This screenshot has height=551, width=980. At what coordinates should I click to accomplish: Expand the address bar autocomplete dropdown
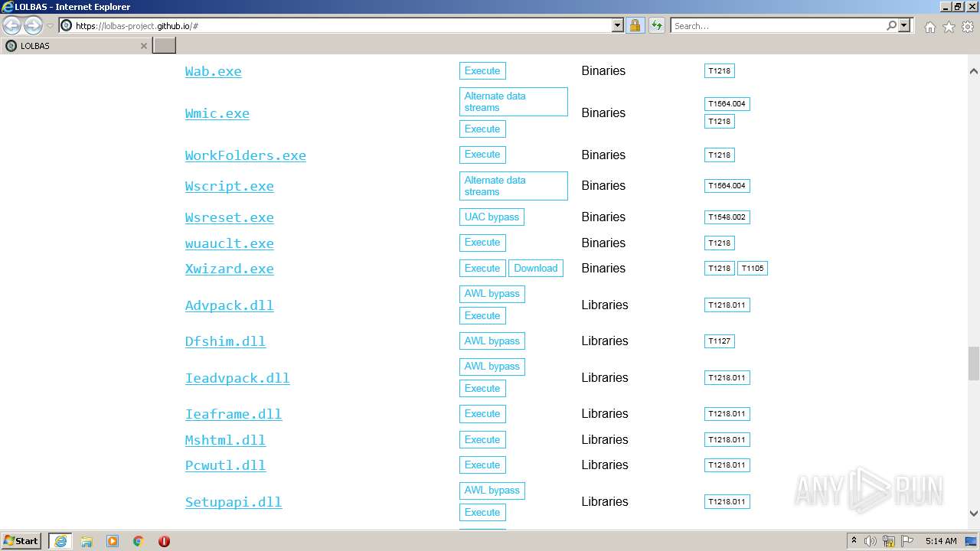(x=618, y=25)
